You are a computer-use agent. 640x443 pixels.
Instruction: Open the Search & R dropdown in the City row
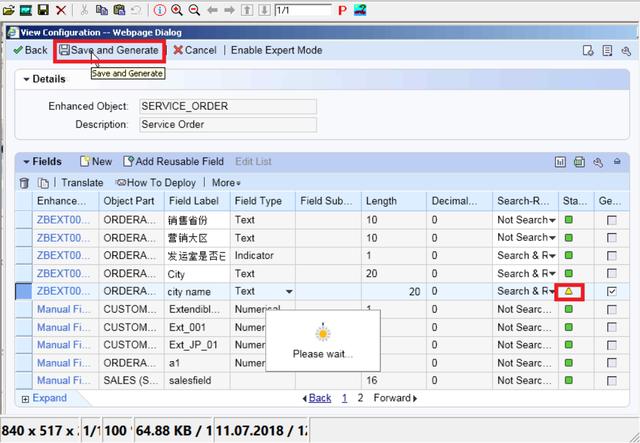[x=552, y=273]
